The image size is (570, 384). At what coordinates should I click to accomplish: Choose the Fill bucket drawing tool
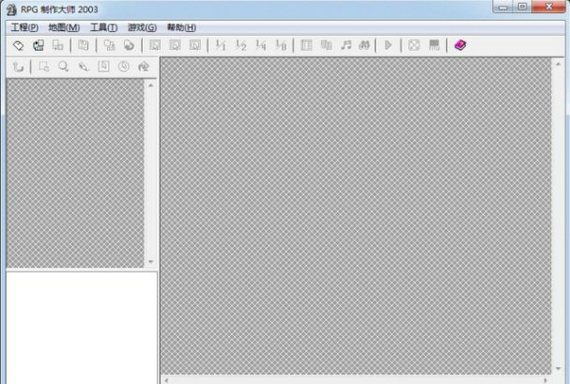[x=144, y=67]
